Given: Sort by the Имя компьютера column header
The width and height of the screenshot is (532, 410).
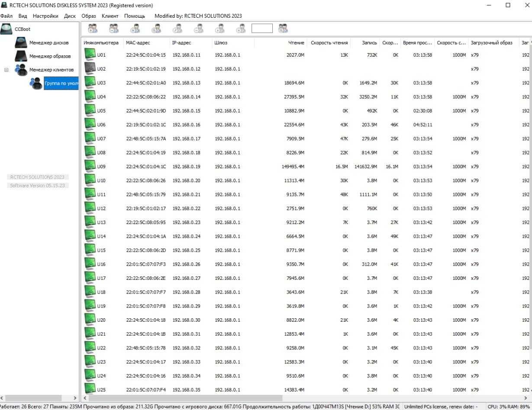Looking at the screenshot, I should click(102, 43).
